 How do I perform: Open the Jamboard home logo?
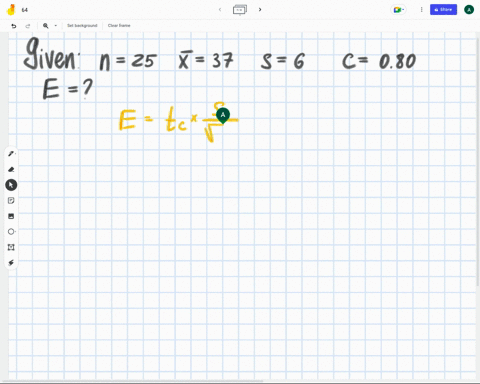coord(11,10)
